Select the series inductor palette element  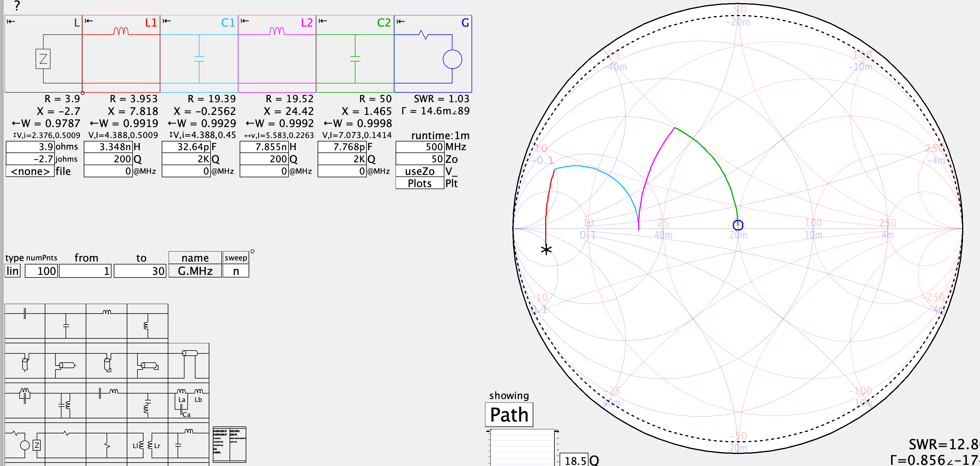point(107,321)
